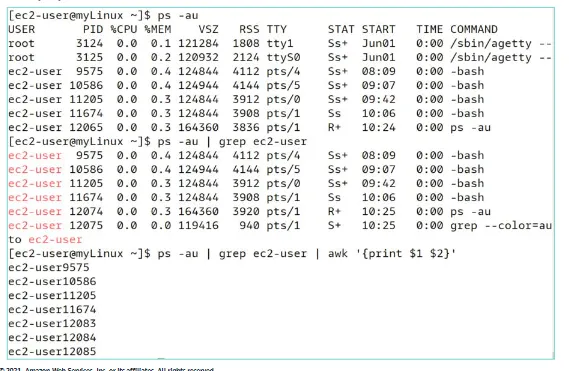Select root PID 3125

pyautogui.click(x=90, y=57)
